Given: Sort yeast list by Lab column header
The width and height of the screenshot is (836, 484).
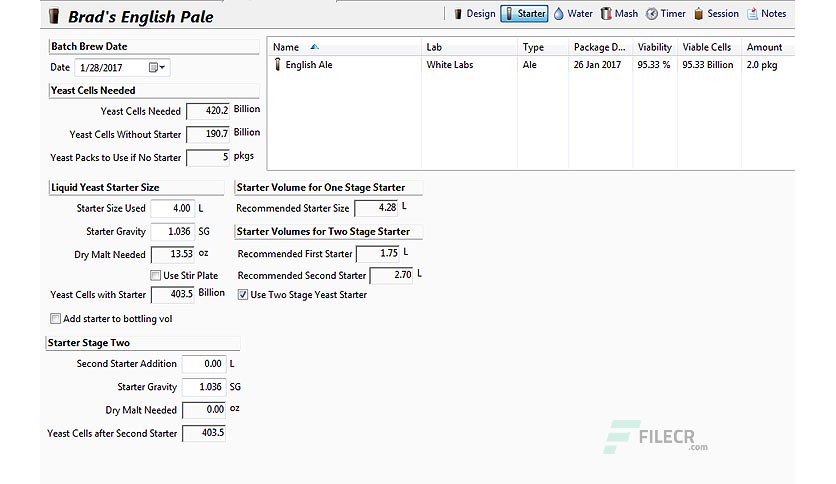Looking at the screenshot, I should pos(469,47).
